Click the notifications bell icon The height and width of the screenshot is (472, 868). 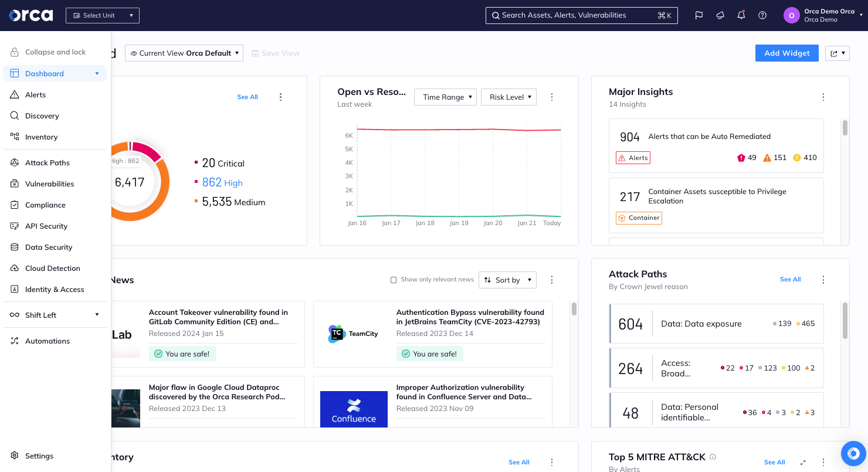[x=741, y=15]
